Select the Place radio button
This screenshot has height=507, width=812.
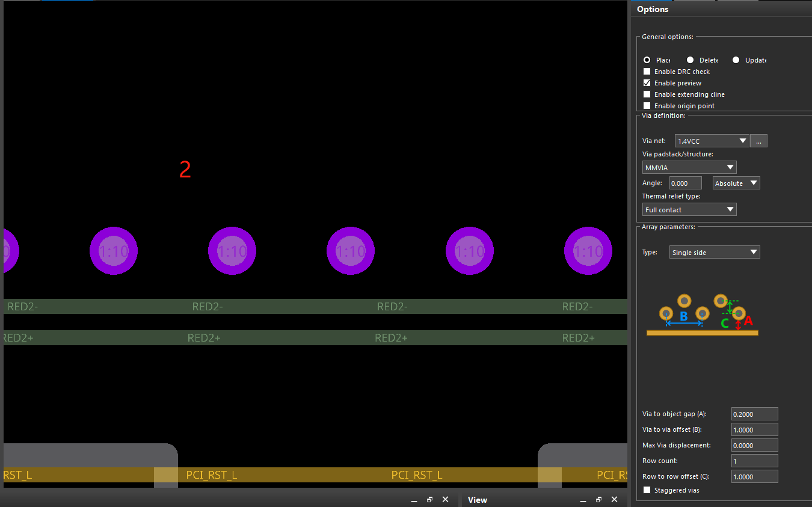click(647, 60)
